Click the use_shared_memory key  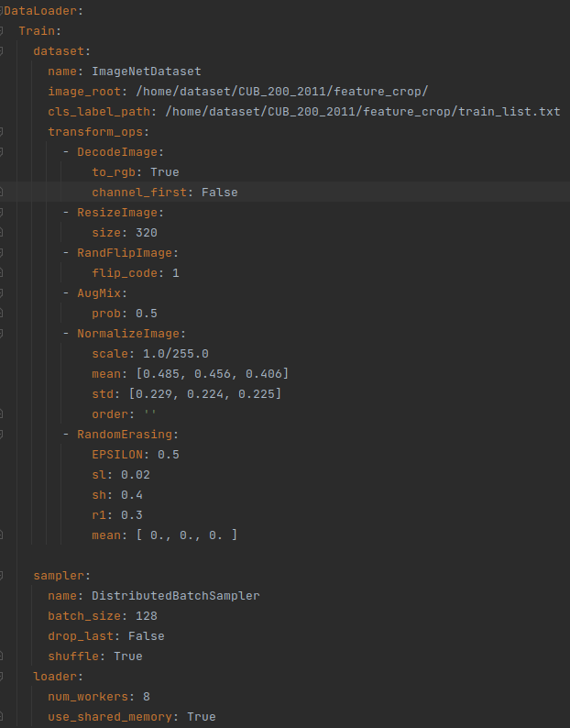[110, 717]
